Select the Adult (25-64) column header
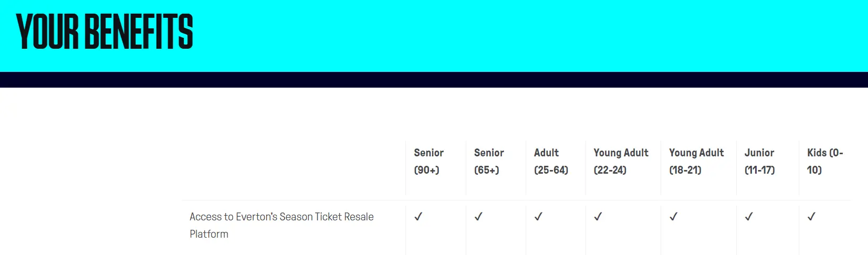The image size is (868, 255). pyautogui.click(x=551, y=161)
